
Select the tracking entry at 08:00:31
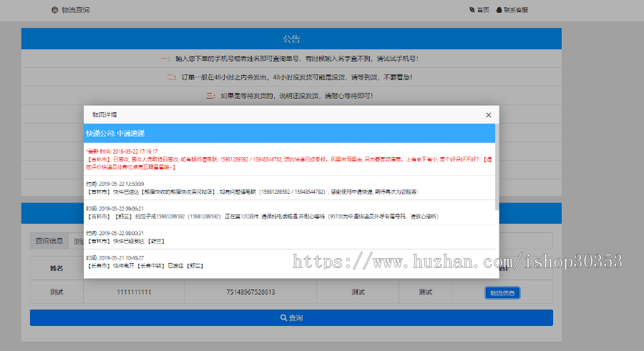290,237
